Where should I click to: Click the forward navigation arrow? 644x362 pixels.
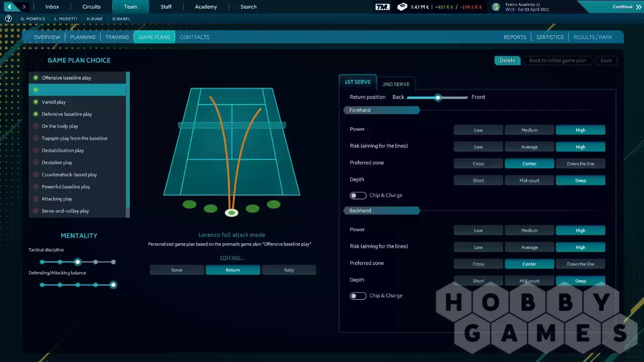click(24, 7)
